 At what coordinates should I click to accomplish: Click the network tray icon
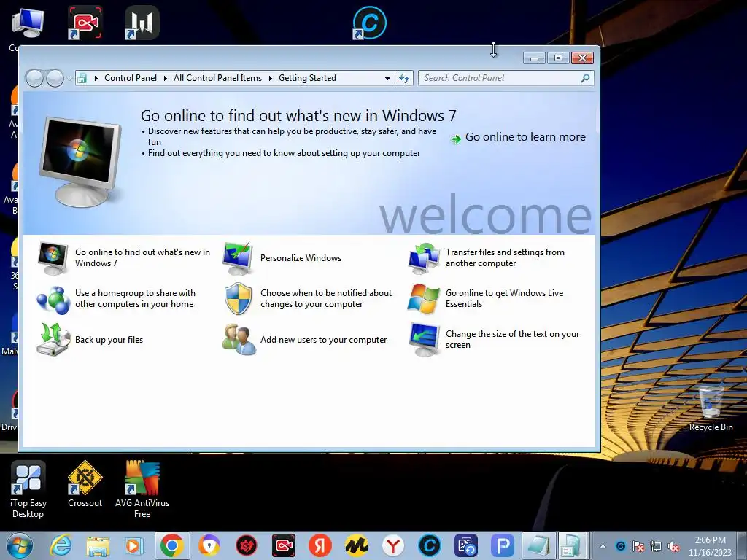656,546
